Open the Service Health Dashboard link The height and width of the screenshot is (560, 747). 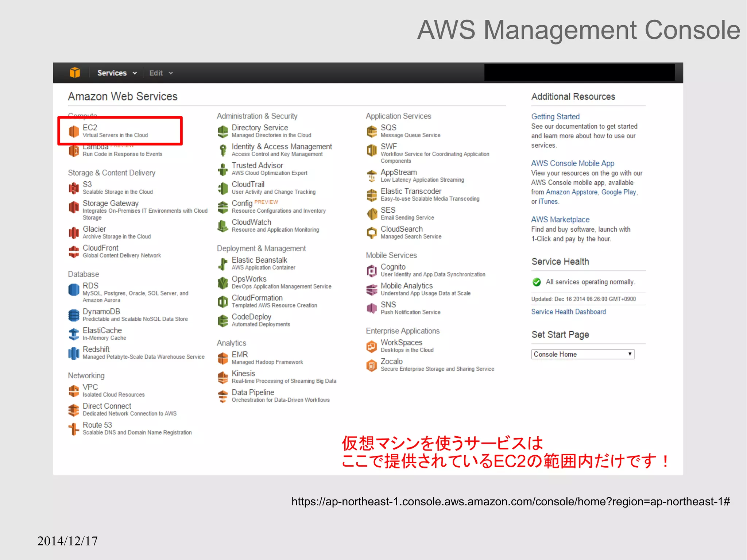(x=568, y=312)
